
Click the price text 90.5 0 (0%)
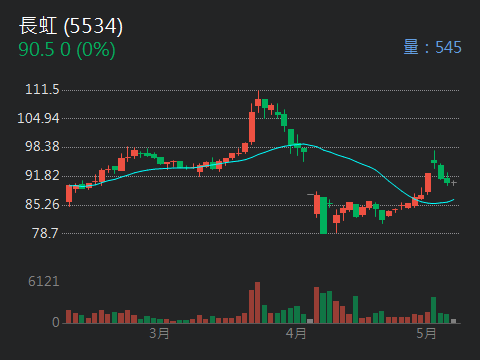[x=67, y=50]
